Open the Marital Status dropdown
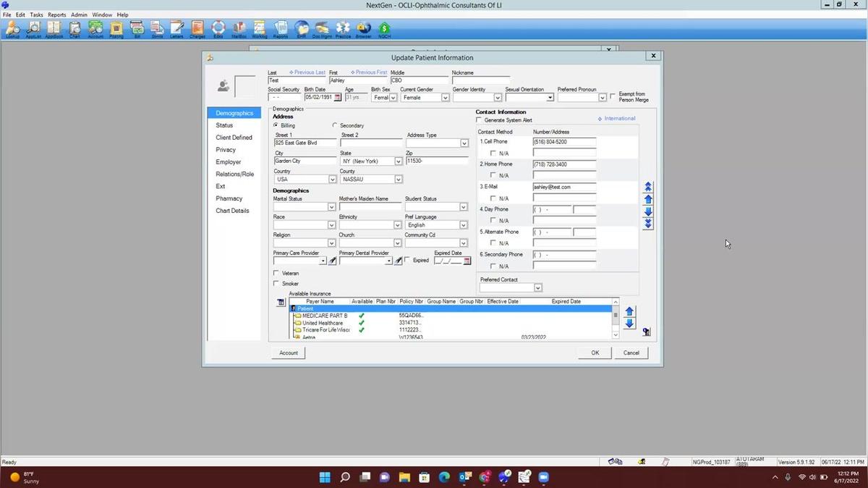This screenshot has width=868, height=488. point(332,207)
